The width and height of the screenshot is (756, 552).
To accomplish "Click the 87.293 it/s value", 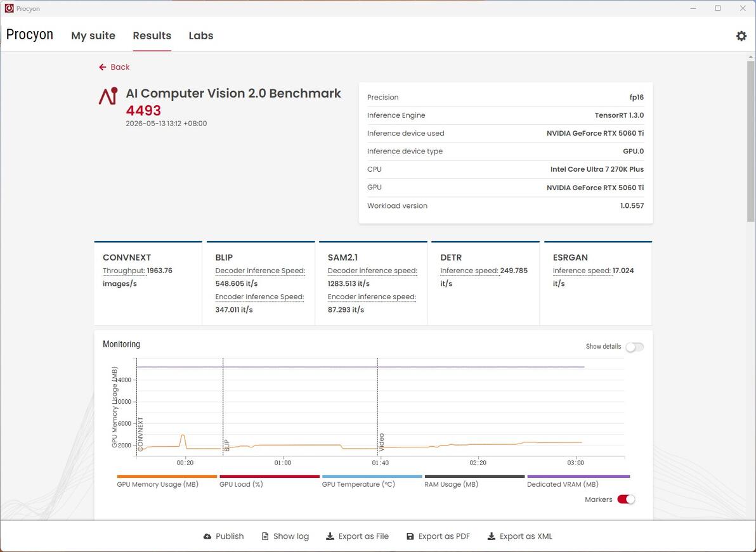I will click(x=346, y=310).
